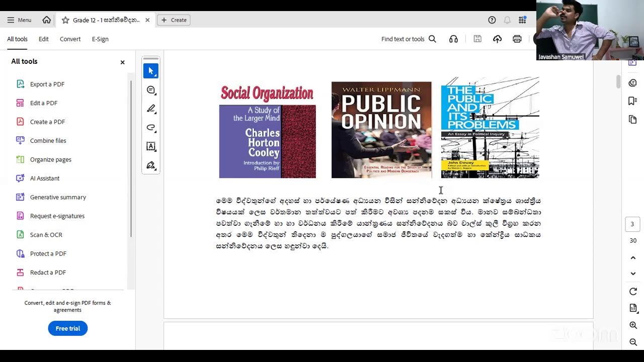644x362 pixels.
Task: Choose the Add comment tool
Action: [x=151, y=90]
